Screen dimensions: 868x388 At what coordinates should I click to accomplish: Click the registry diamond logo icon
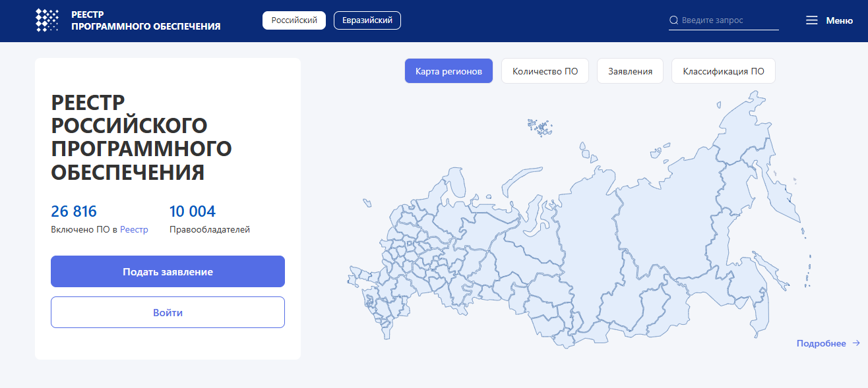[47, 20]
